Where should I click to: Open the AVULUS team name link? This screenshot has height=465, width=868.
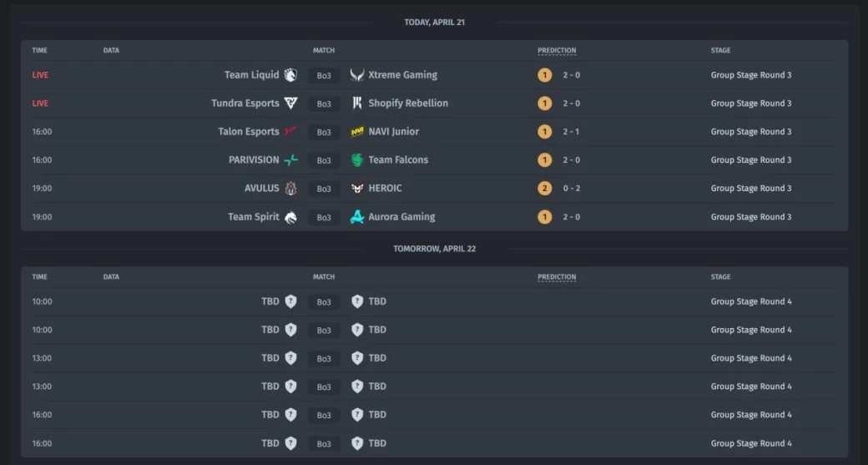click(x=261, y=189)
